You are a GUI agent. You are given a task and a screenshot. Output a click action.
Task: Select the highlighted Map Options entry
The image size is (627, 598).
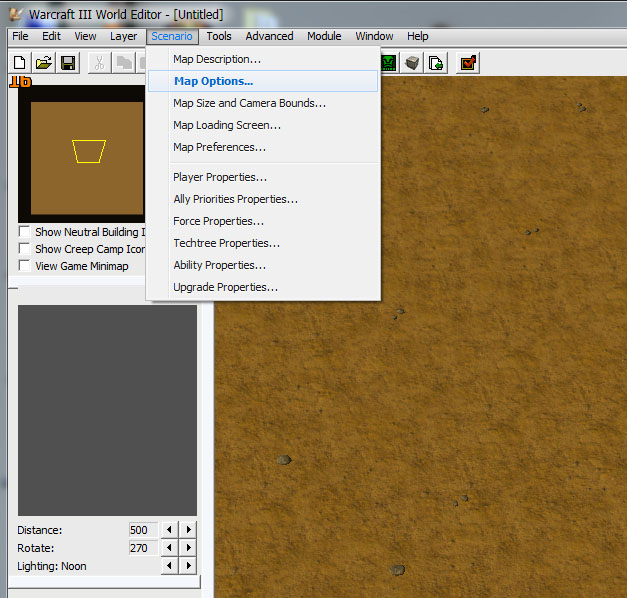[x=263, y=81]
